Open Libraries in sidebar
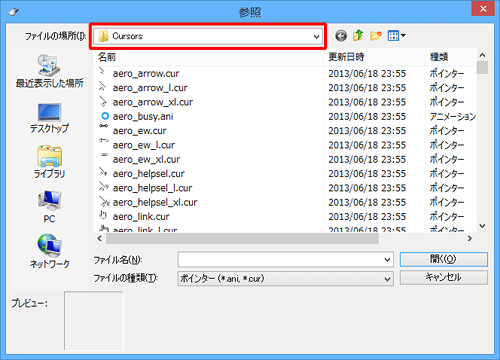The image size is (500, 360). tap(49, 162)
